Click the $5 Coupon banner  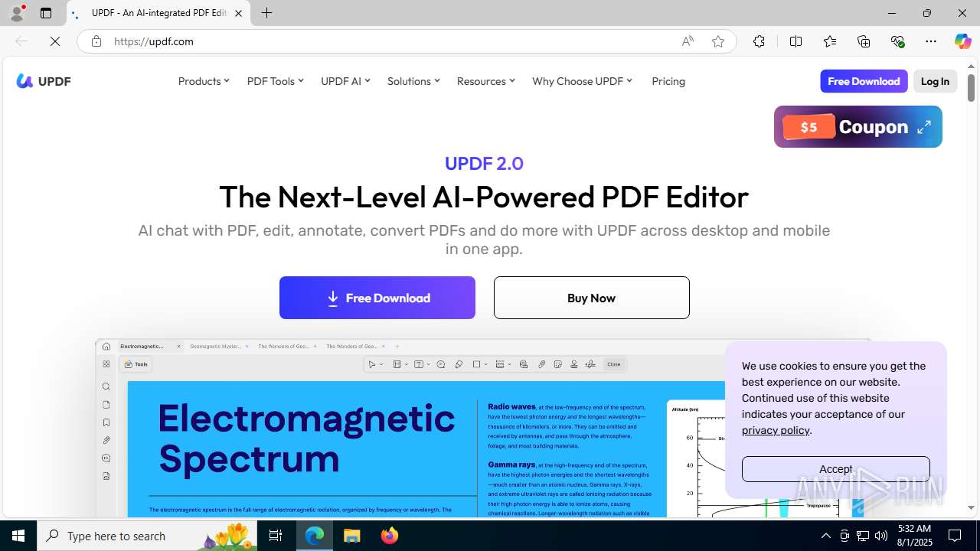[x=857, y=127]
